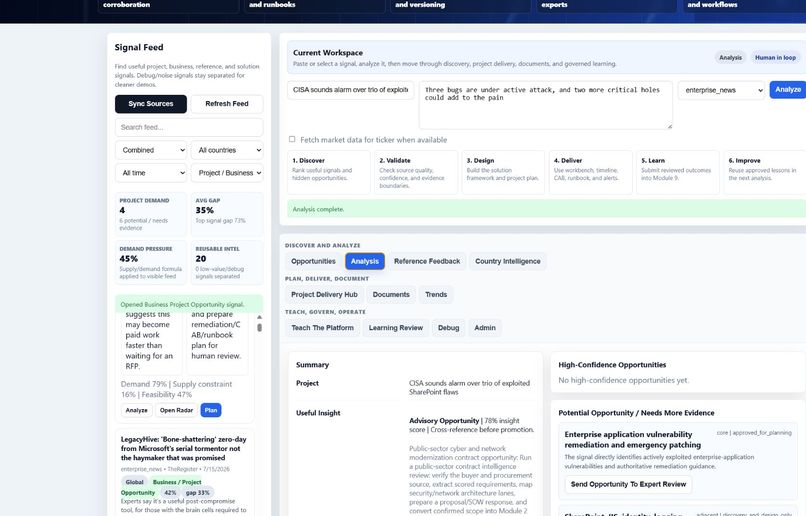Viewport: 806px width, 516px height.
Task: Open the Admin tab
Action: point(485,328)
